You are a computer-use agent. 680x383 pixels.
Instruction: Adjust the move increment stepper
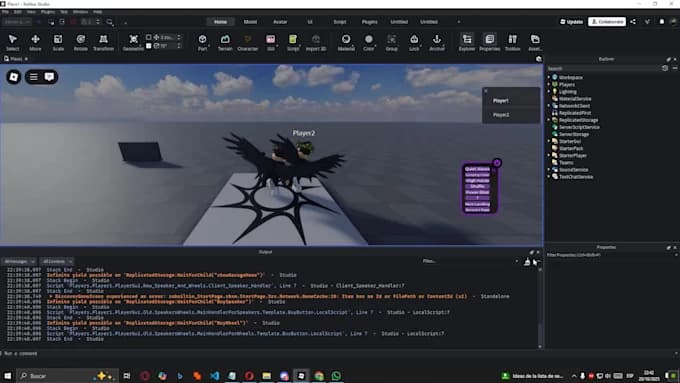(x=179, y=37)
